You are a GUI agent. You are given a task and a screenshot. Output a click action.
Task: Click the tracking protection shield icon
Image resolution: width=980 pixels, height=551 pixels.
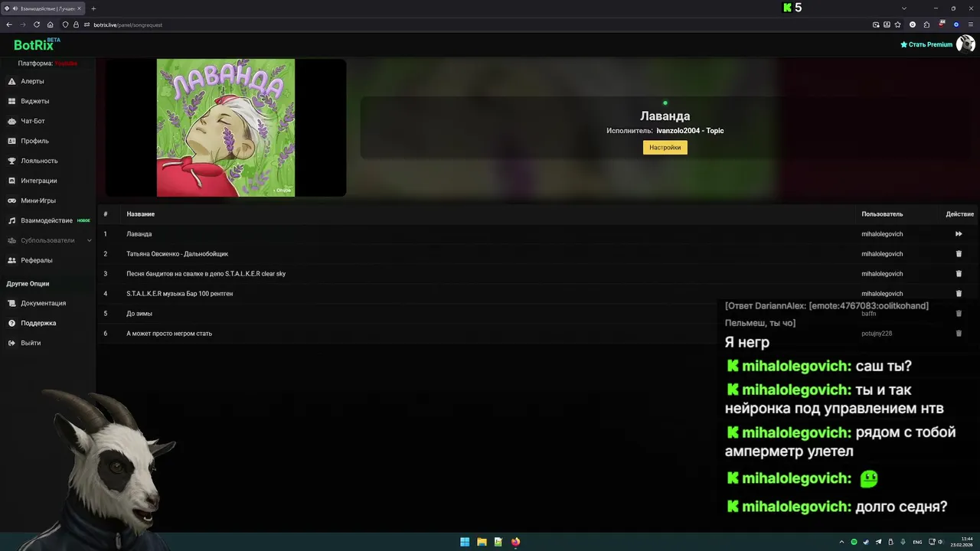pyautogui.click(x=66, y=24)
